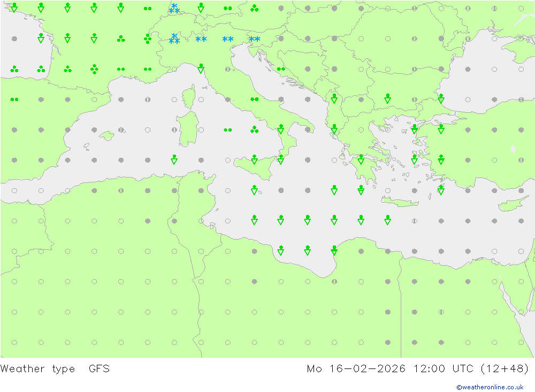Click the 'Weather type GFS' caption

click(55, 369)
